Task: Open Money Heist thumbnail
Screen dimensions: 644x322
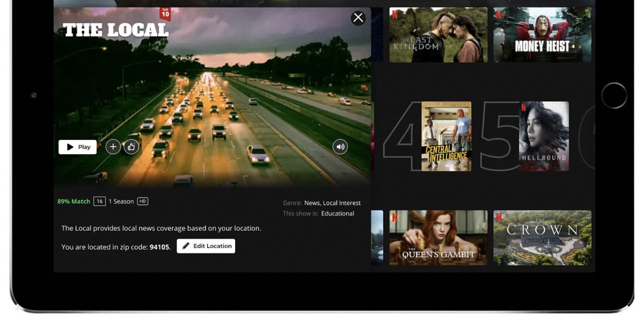Action: (542, 35)
